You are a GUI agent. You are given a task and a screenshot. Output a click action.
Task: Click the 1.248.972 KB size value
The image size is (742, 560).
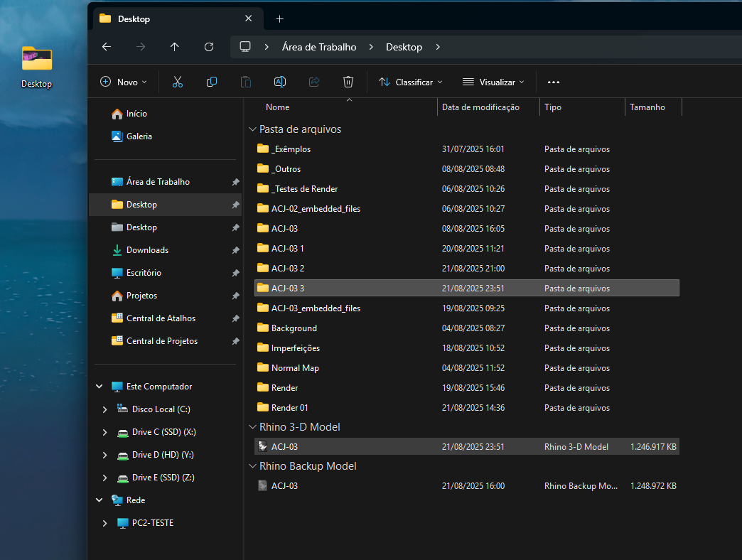(653, 486)
